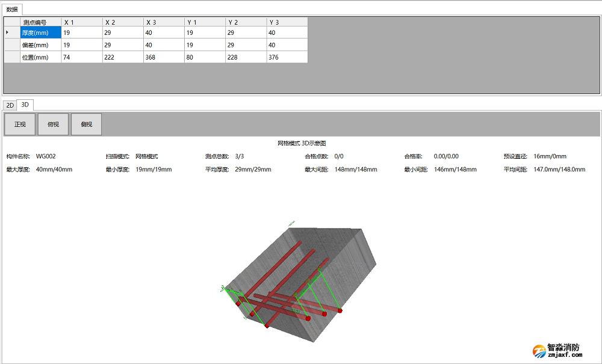Select the 位置 cell showing 368

click(x=163, y=57)
